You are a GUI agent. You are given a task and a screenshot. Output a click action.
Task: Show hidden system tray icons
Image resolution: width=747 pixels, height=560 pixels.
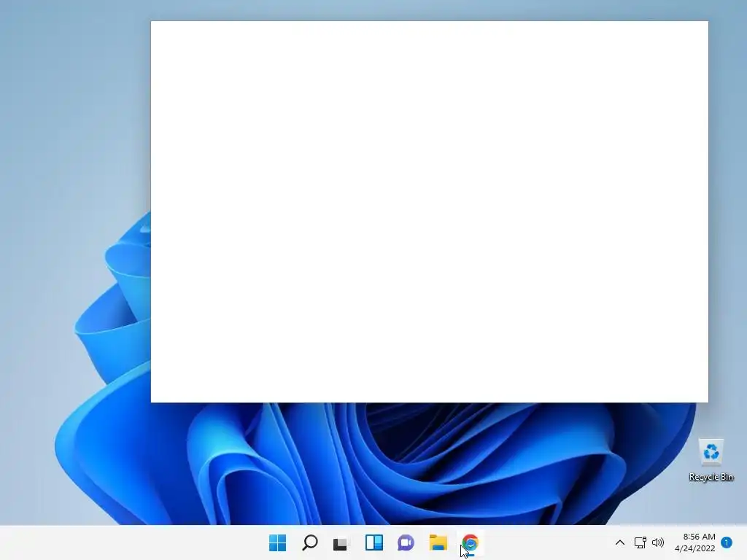(620, 542)
